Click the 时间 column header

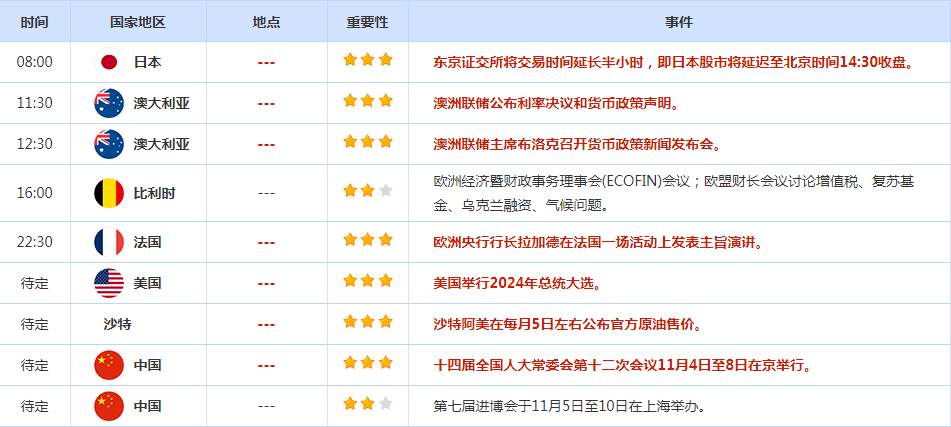point(35,22)
